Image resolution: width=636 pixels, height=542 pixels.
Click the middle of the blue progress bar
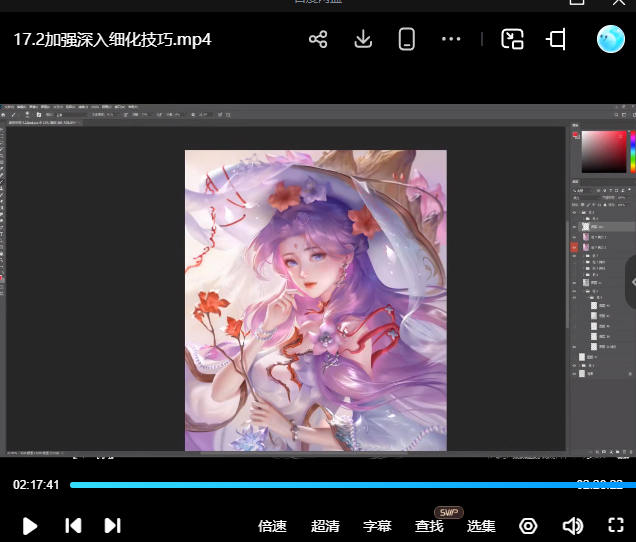(x=352, y=485)
